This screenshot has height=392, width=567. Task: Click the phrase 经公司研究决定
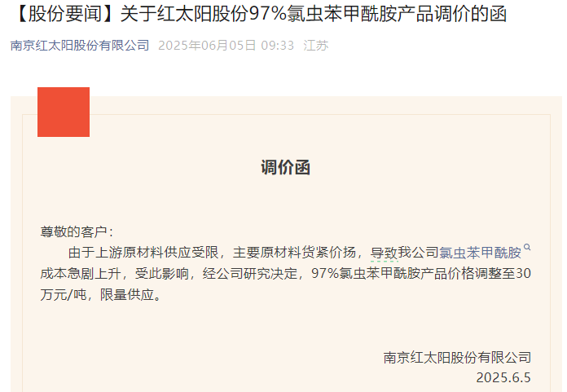pos(250,274)
